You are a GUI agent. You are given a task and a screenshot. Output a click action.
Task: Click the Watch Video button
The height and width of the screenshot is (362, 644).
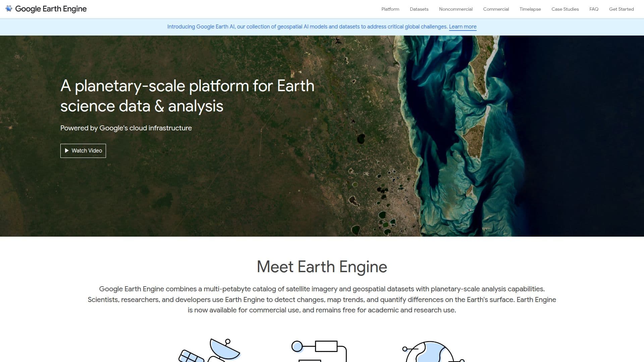click(83, 151)
